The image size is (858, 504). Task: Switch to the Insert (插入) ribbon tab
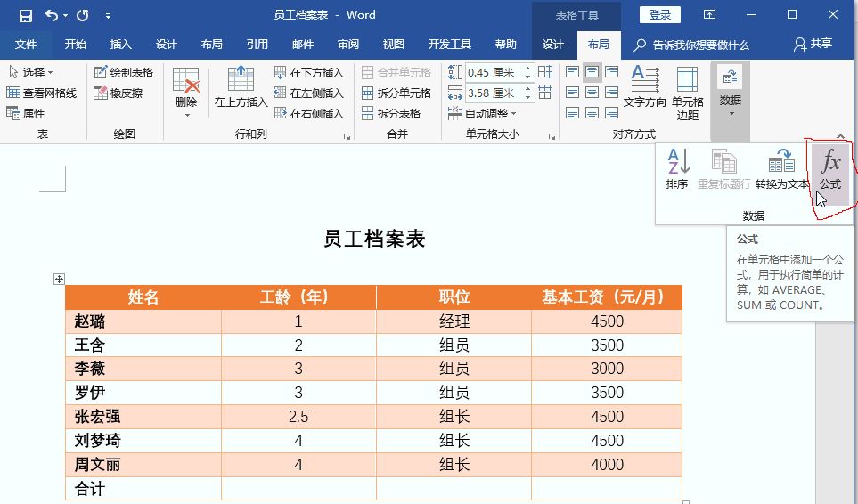coord(120,45)
